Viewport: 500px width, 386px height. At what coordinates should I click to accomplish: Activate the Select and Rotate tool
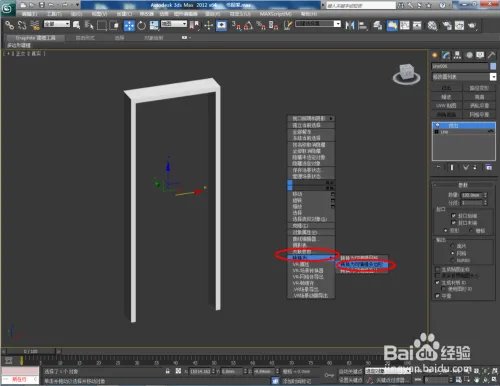tap(141, 25)
